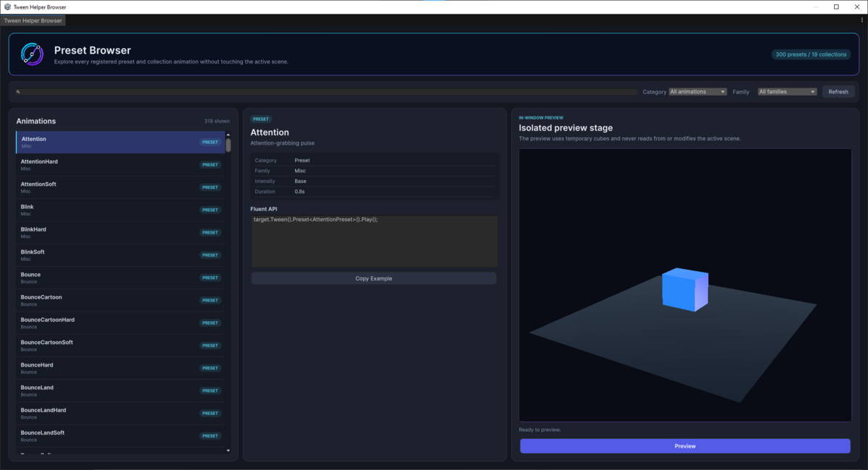Choose the Blink animation in the list
868x470 pixels.
tap(120, 210)
